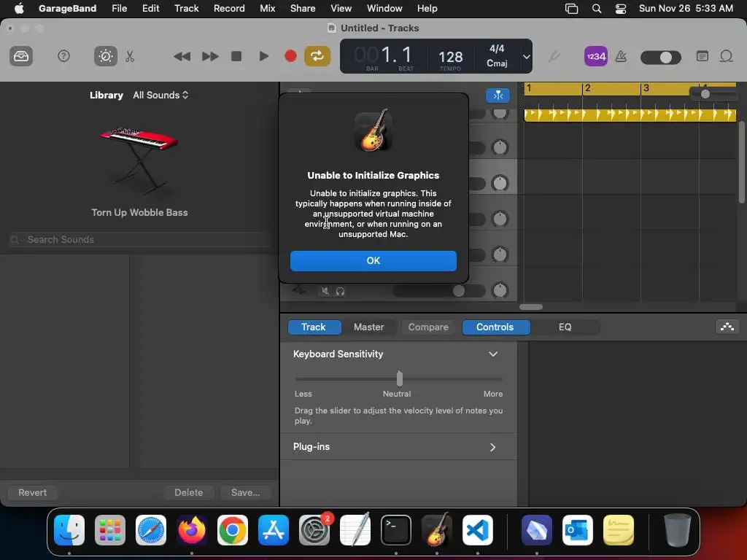Click the bottom track's volume slider

click(x=438, y=291)
